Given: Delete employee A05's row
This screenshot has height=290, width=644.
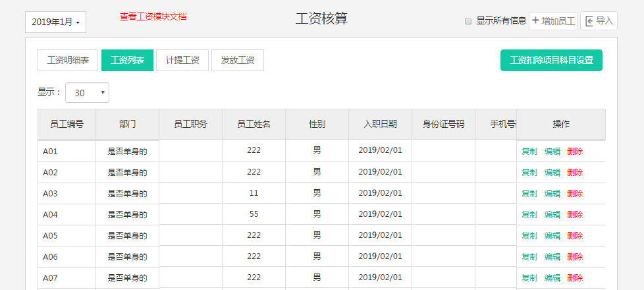Looking at the screenshot, I should (574, 235).
